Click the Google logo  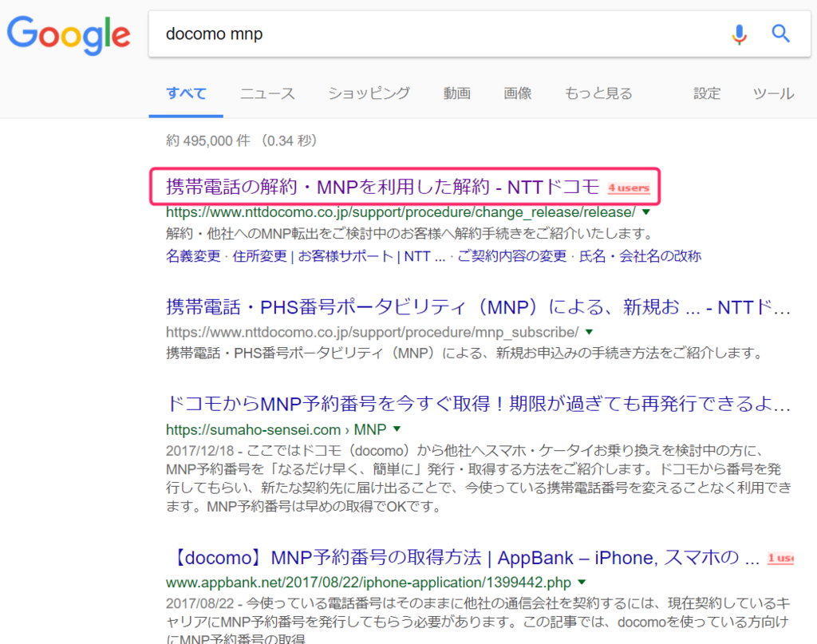tap(69, 34)
